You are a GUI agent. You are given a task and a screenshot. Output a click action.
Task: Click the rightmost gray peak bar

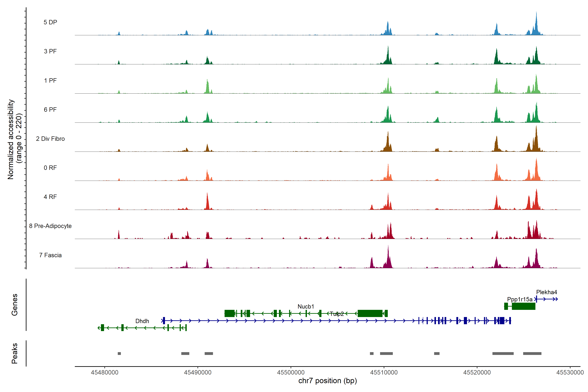532,353
